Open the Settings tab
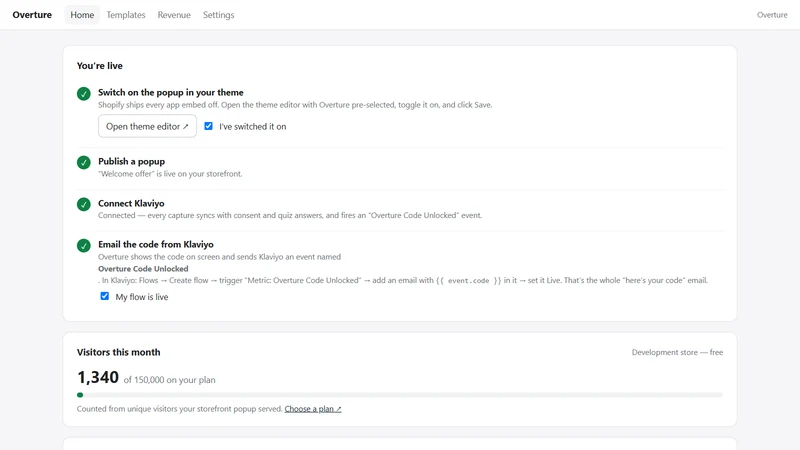The image size is (800, 450). pyautogui.click(x=218, y=15)
